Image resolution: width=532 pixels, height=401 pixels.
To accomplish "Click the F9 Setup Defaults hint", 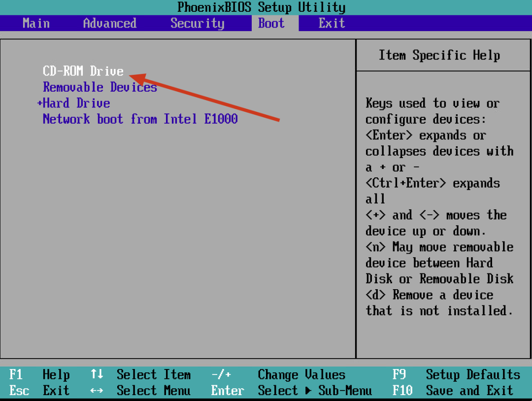I will [x=456, y=375].
